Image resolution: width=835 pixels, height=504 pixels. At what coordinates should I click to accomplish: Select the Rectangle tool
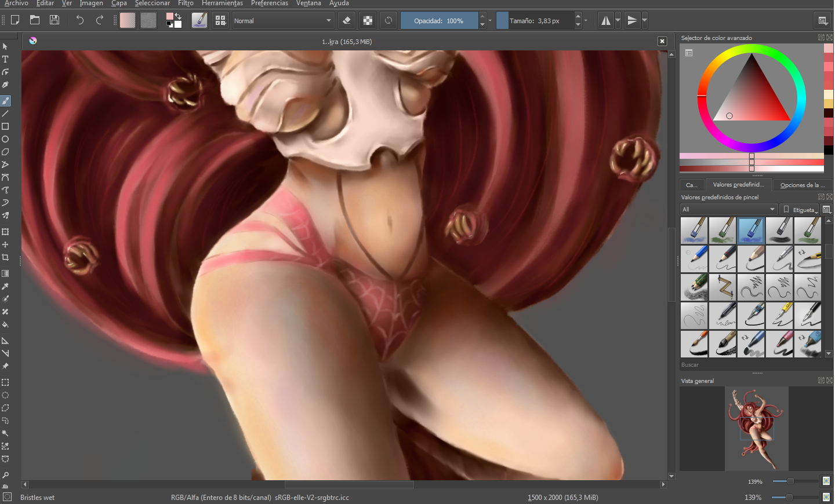coord(5,126)
